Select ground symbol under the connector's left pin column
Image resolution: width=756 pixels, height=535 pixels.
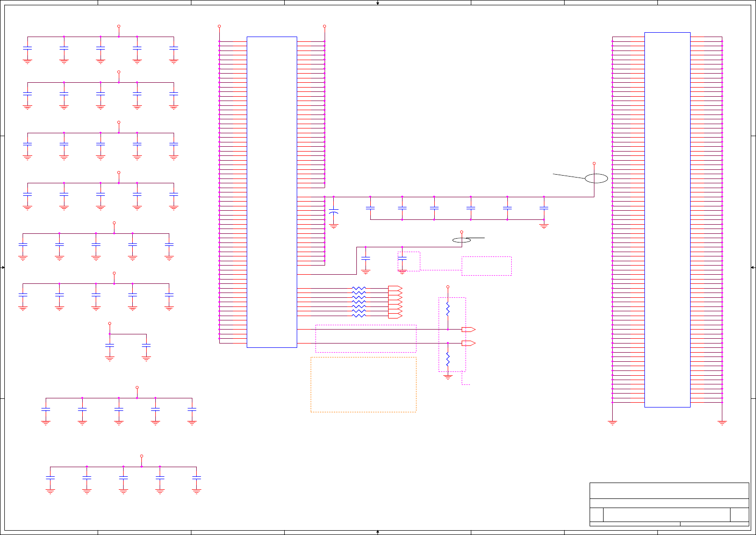pos(612,423)
